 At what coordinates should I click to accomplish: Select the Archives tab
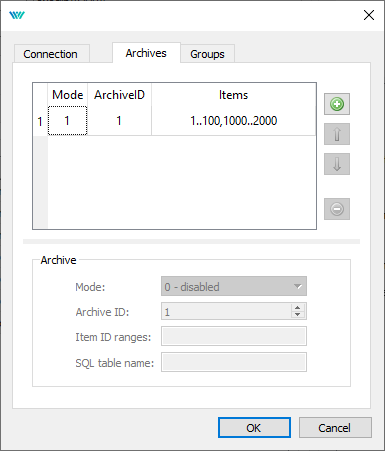pos(146,53)
